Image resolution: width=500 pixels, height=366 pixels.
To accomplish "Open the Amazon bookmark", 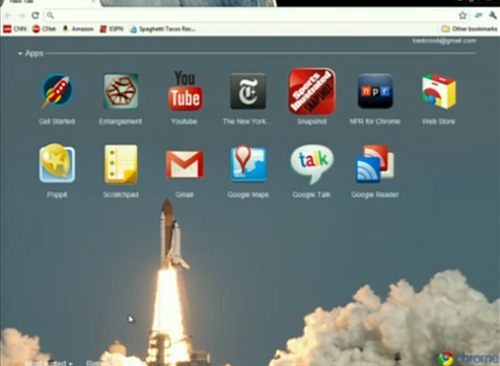I will pos(78,29).
